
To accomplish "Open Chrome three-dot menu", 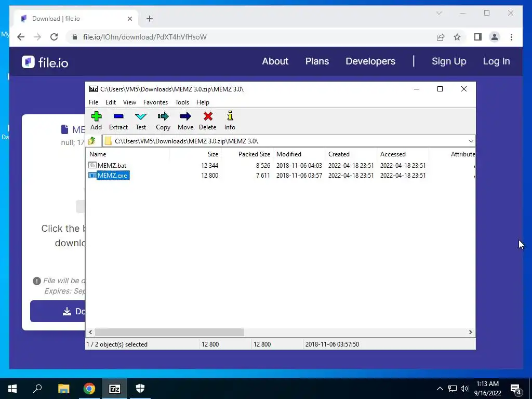I will (511, 37).
